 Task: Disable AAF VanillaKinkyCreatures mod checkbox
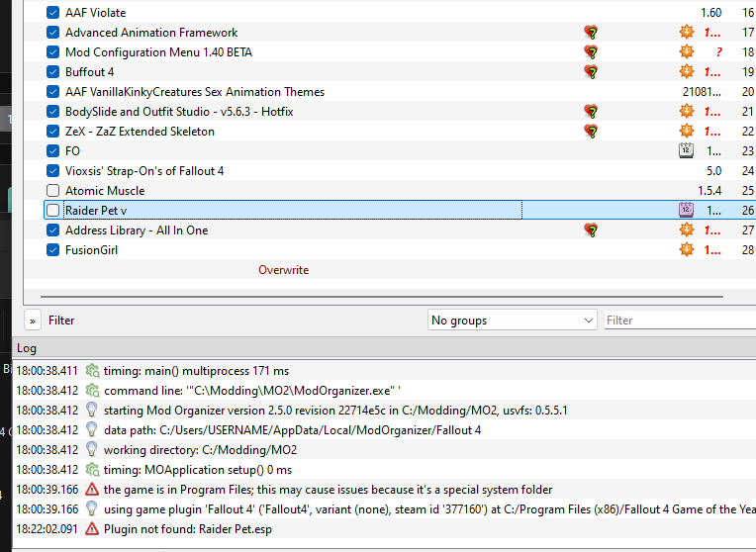coord(53,92)
